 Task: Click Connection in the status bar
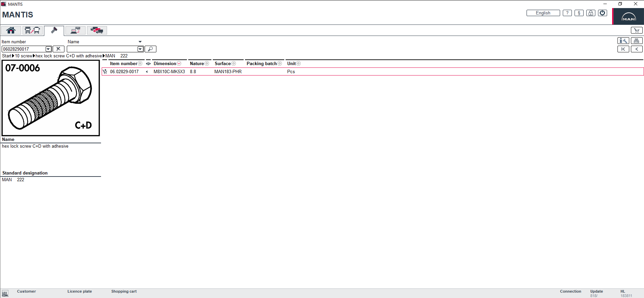(x=571, y=291)
